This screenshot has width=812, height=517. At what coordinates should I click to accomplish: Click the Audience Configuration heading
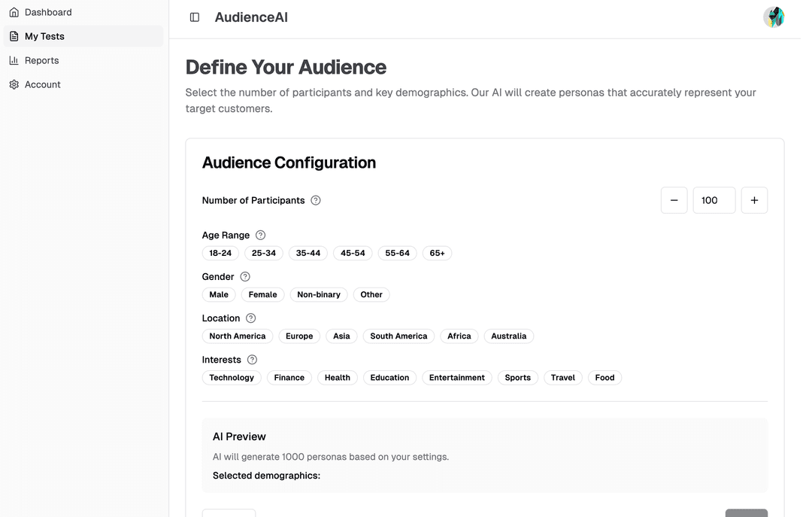289,163
